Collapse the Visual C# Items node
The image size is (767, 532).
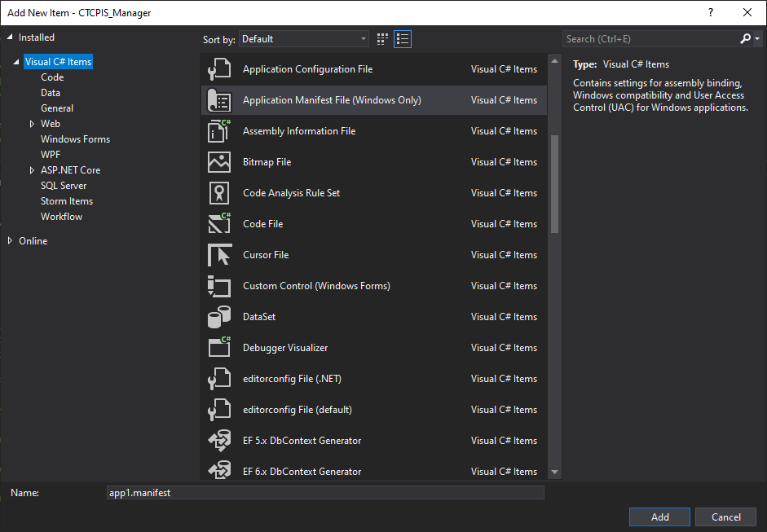coord(16,62)
